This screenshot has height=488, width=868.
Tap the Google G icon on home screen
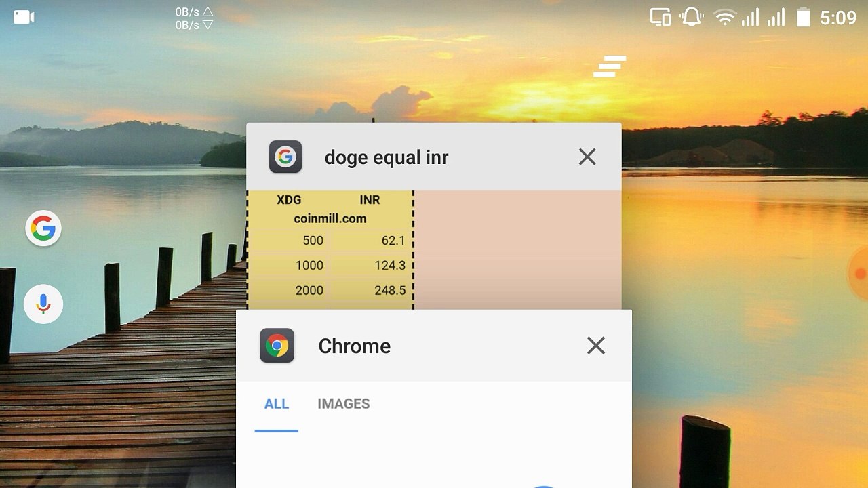click(x=43, y=228)
